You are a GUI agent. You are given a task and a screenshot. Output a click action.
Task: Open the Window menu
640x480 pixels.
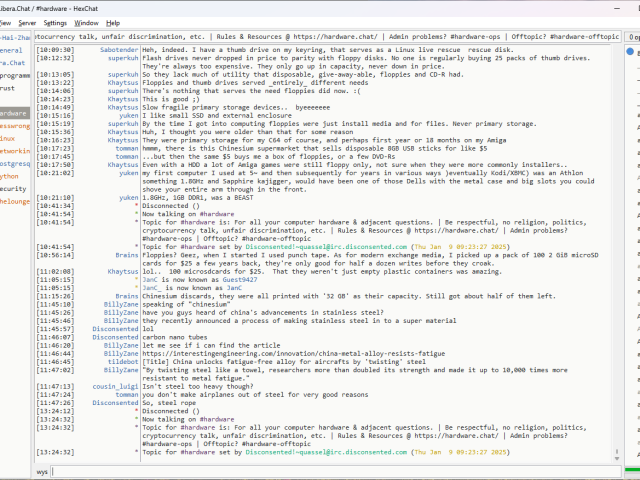coord(87,22)
